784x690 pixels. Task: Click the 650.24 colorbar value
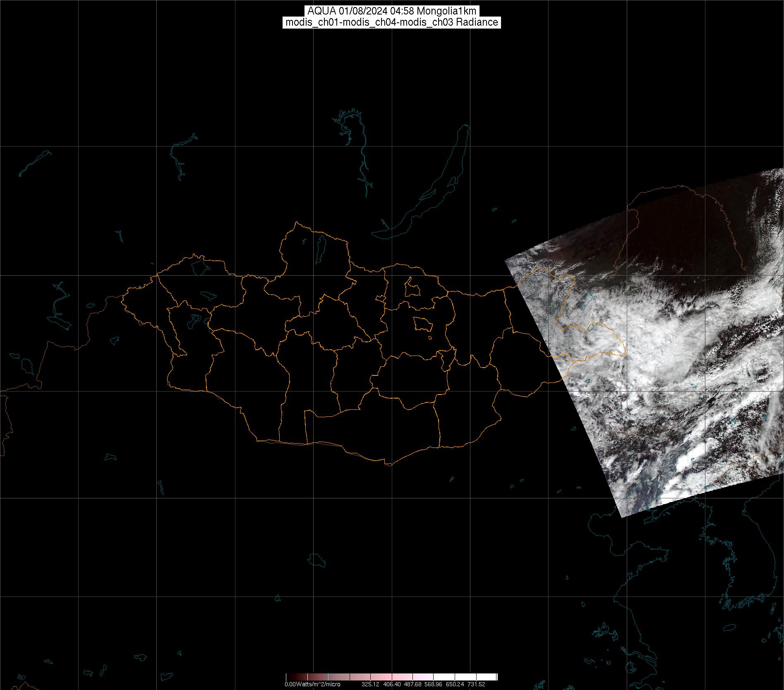pos(455,685)
